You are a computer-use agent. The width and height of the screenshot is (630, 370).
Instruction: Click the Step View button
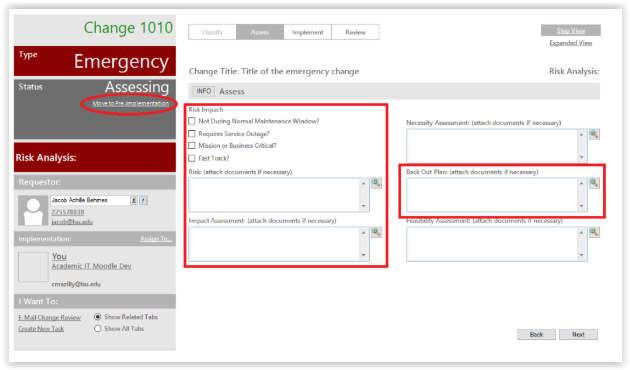[x=571, y=31]
